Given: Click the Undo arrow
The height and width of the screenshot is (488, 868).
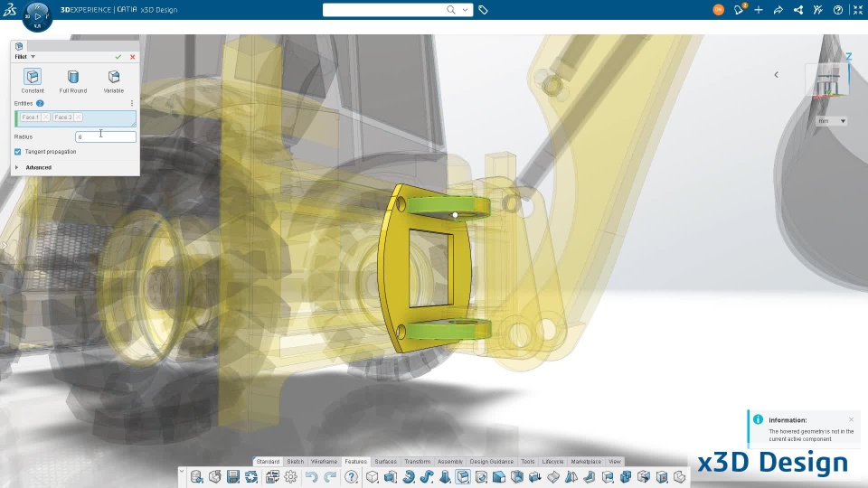Looking at the screenshot, I should (x=312, y=477).
